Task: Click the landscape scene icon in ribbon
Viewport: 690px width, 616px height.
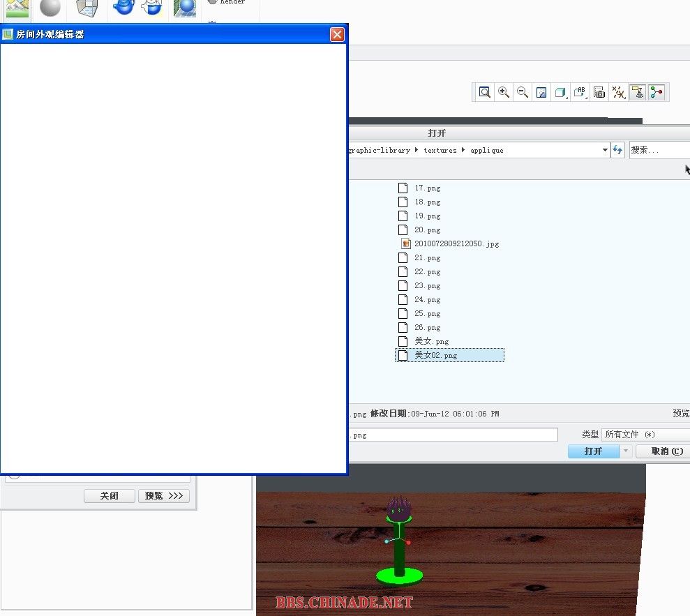Action: [x=17, y=8]
